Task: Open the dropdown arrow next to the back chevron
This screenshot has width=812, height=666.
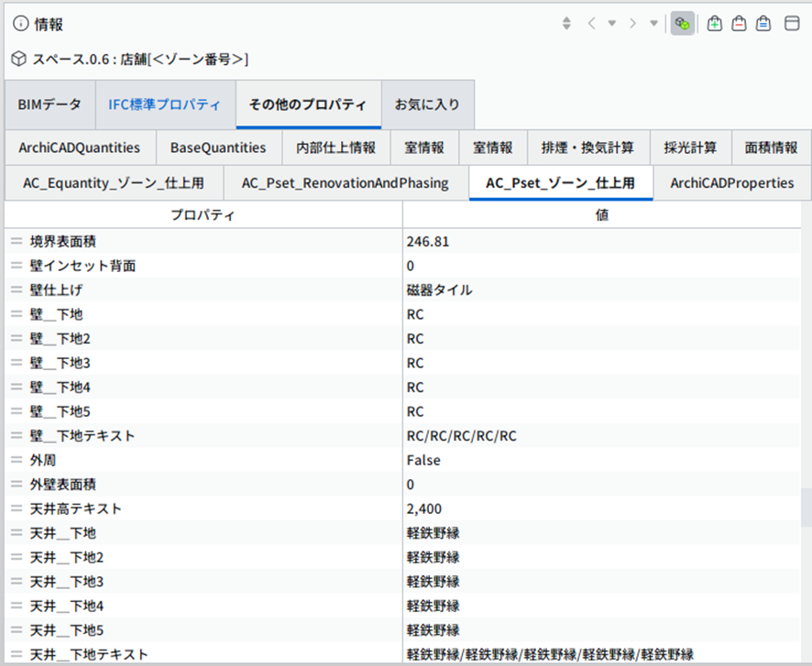Action: [x=612, y=23]
